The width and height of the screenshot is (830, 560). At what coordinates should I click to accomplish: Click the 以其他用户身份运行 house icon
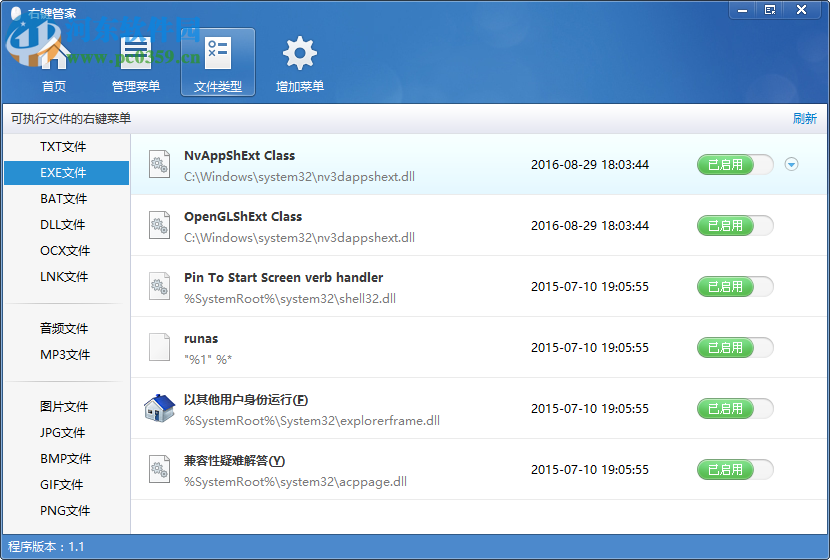coord(159,408)
